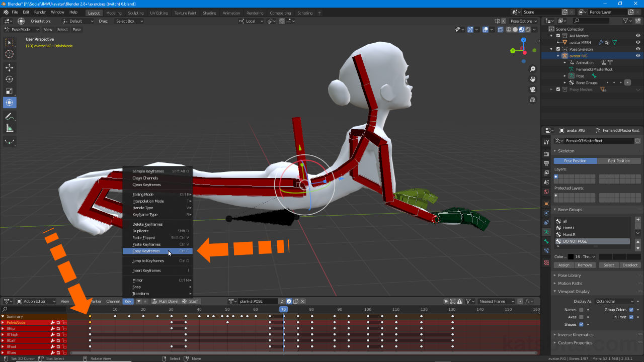Toggle the In Front checkbox
Viewport: 644px width, 362px height.
(x=631, y=317)
